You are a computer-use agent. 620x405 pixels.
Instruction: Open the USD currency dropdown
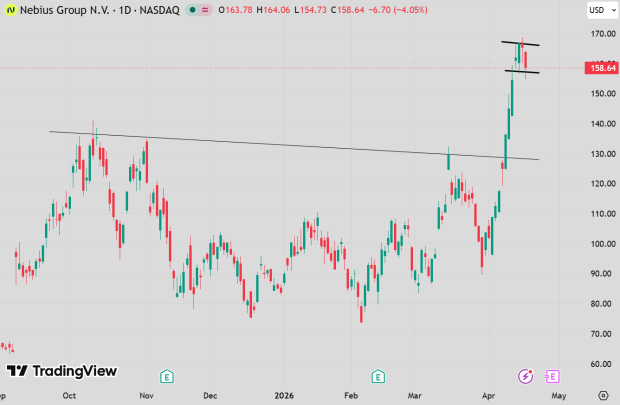[x=598, y=12]
